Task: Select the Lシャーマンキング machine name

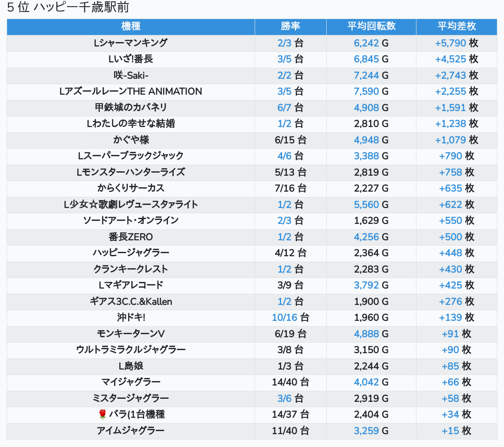Action: tap(131, 43)
